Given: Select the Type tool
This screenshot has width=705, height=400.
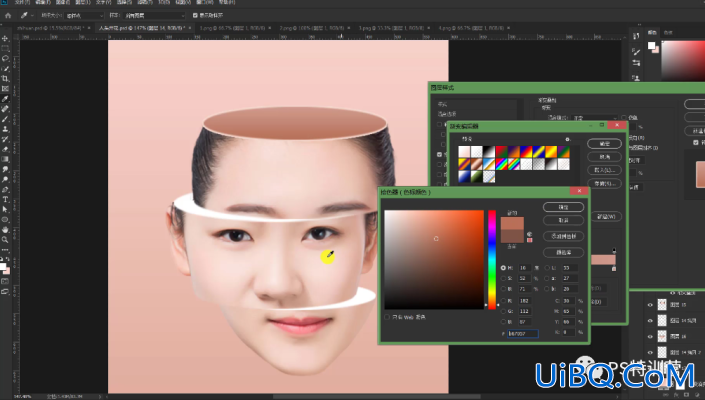Looking at the screenshot, I should click(x=5, y=199).
